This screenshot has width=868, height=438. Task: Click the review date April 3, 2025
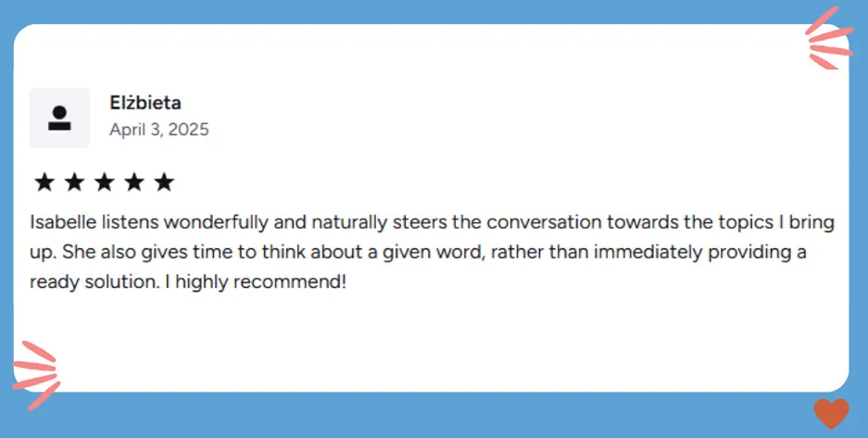(158, 130)
